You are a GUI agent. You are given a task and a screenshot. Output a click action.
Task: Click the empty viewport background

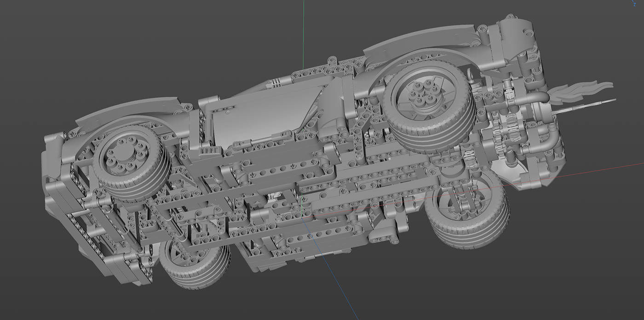coord(92,46)
